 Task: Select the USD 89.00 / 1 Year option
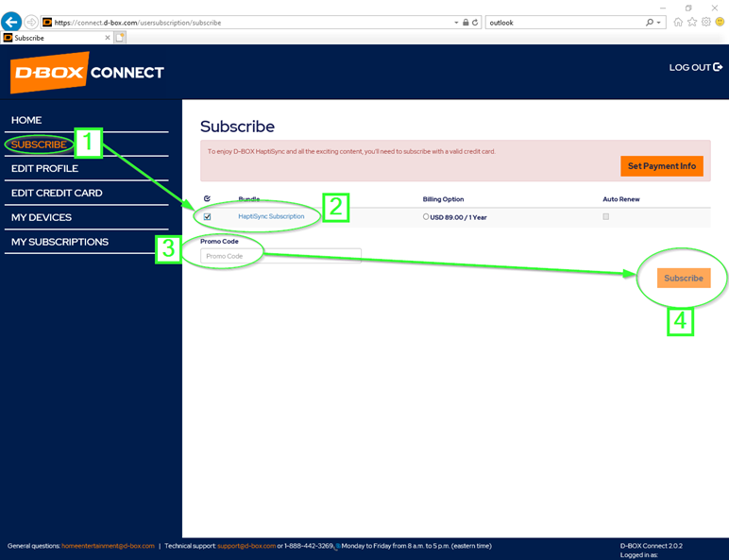coord(425,217)
